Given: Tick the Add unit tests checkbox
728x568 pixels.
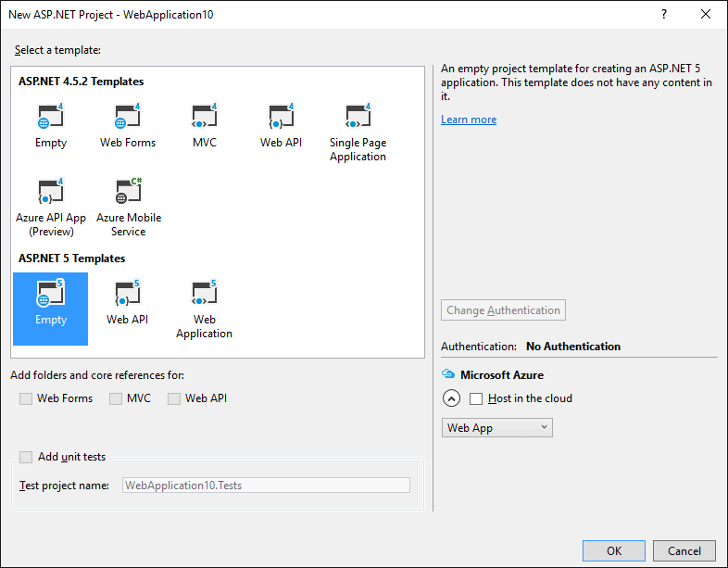Looking at the screenshot, I should pos(26,457).
